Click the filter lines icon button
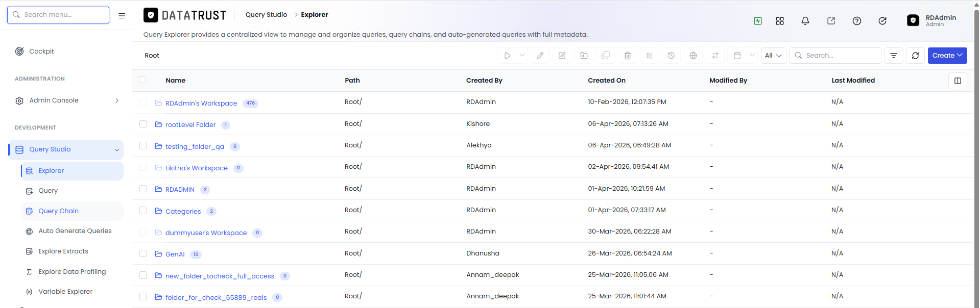The image size is (980, 308). click(894, 56)
